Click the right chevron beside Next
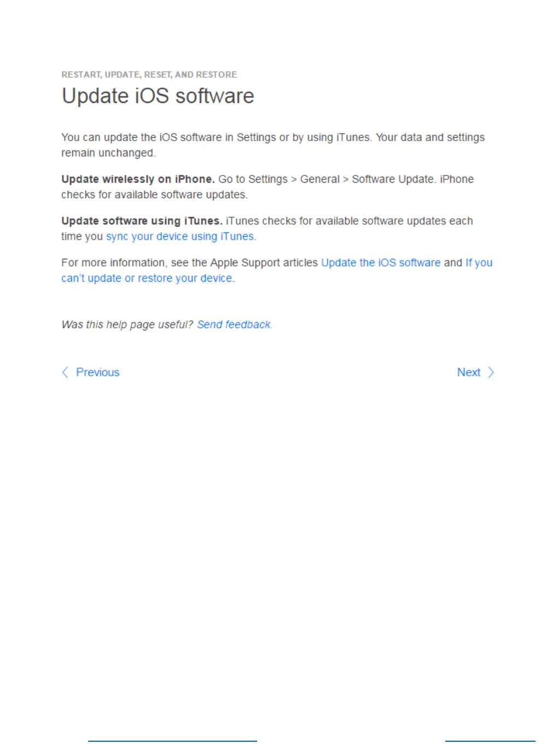This screenshot has height=756, width=559. coord(491,373)
